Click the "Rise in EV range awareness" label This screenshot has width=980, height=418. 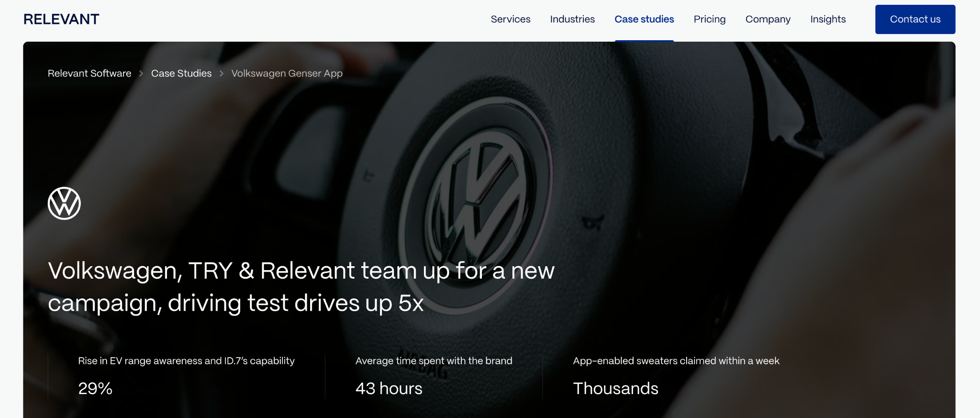(x=186, y=361)
